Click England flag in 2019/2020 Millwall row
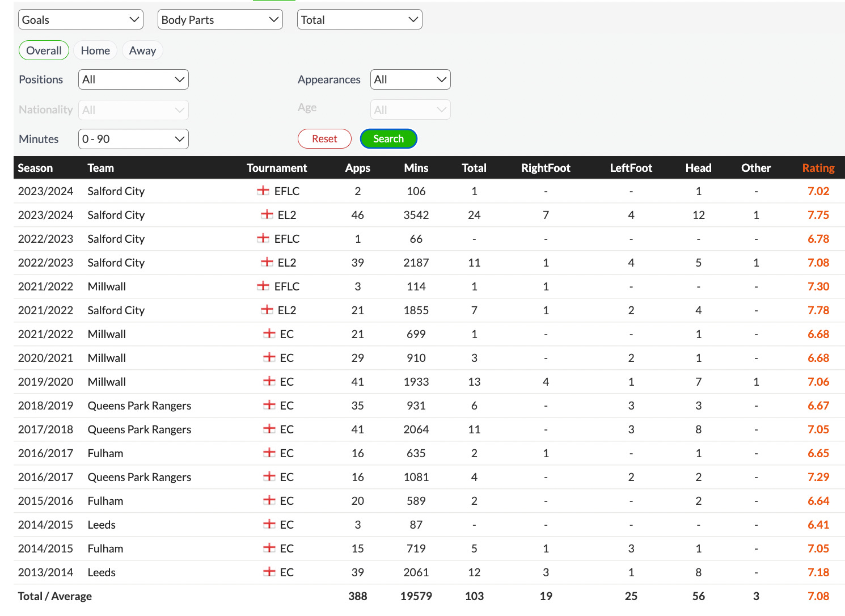Image resolution: width=845 pixels, height=616 pixels. (x=269, y=381)
